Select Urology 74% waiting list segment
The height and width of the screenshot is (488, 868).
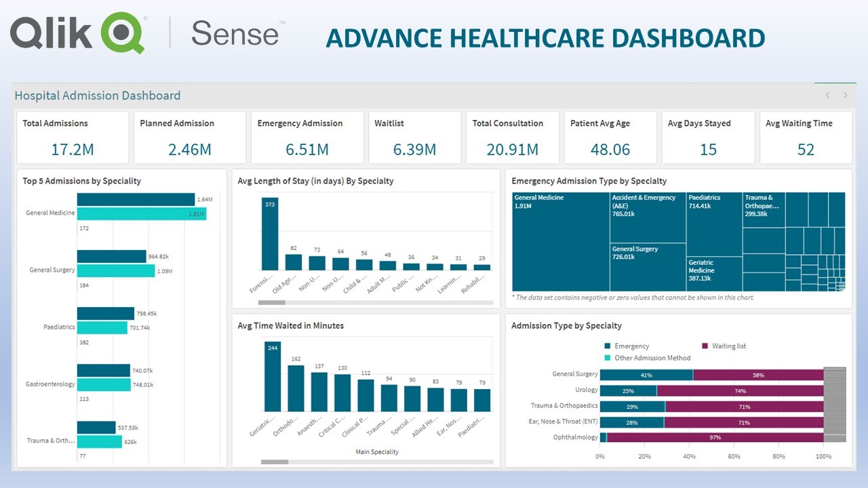pos(740,391)
